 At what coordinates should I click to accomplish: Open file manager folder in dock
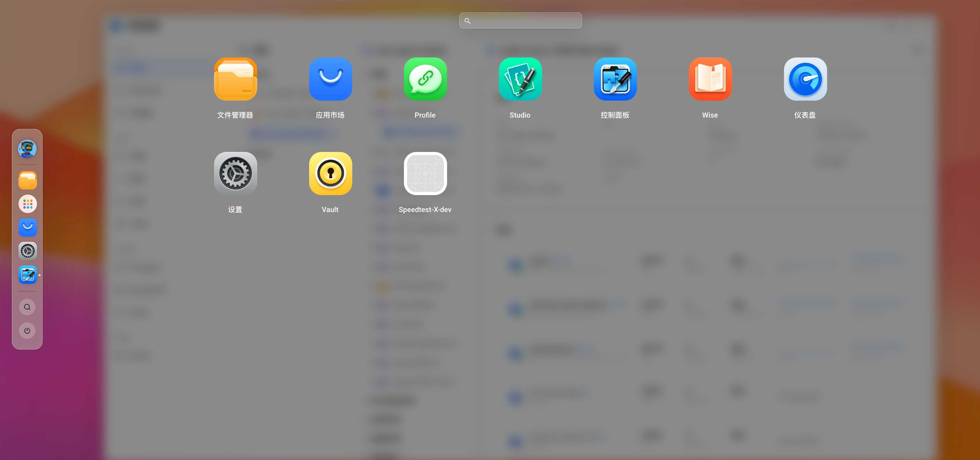point(27,180)
